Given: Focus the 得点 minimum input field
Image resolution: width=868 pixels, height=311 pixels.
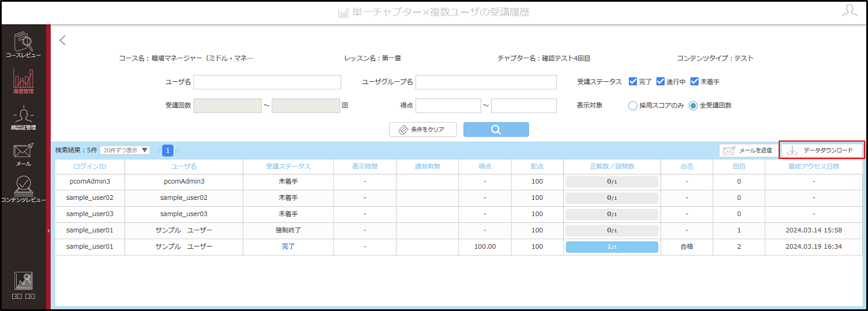Looking at the screenshot, I should [448, 105].
